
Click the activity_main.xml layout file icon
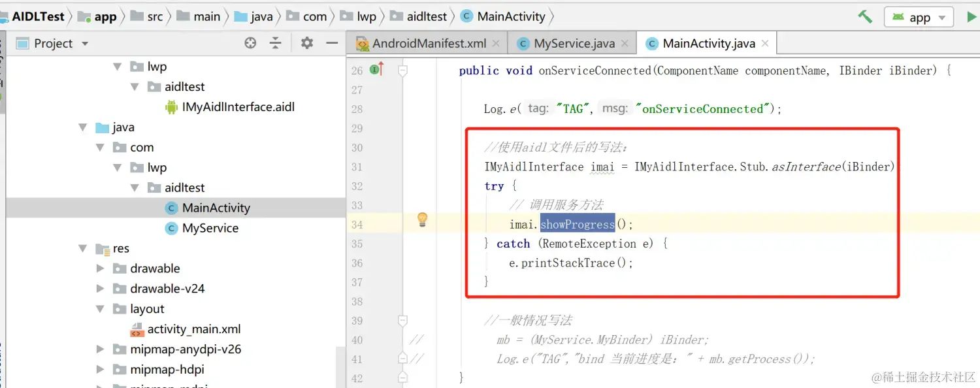click(137, 329)
